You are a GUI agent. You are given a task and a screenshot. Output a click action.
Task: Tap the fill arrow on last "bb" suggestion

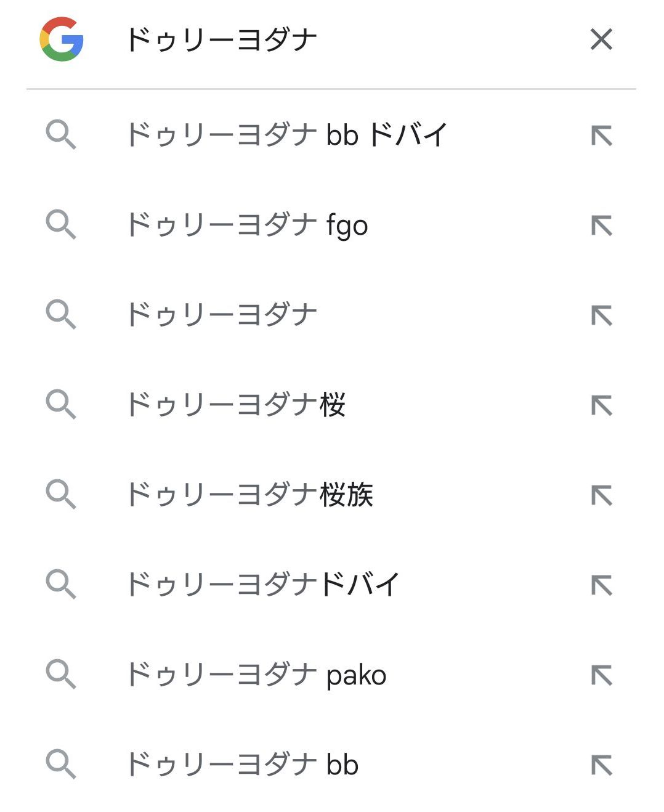[x=601, y=765]
